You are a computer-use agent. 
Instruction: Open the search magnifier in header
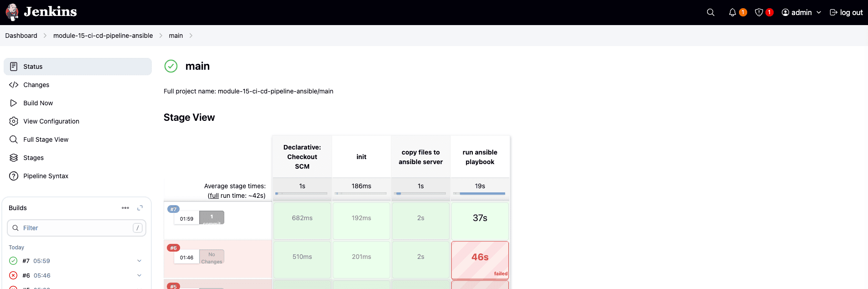point(710,12)
